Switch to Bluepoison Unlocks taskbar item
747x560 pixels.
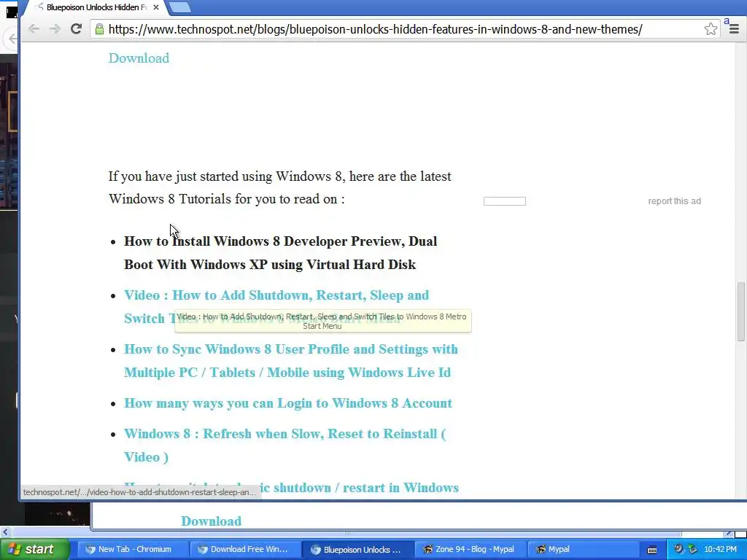[x=357, y=549]
